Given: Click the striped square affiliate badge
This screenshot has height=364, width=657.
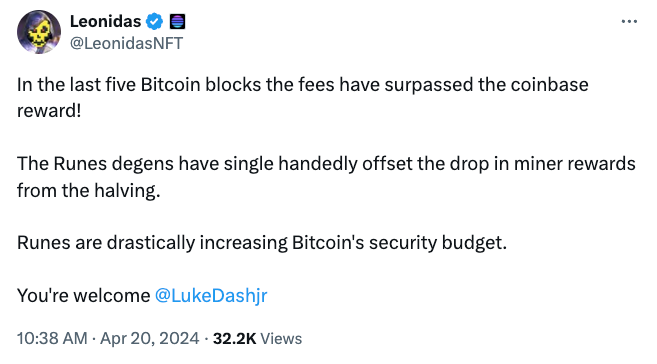Looking at the screenshot, I should click(178, 21).
